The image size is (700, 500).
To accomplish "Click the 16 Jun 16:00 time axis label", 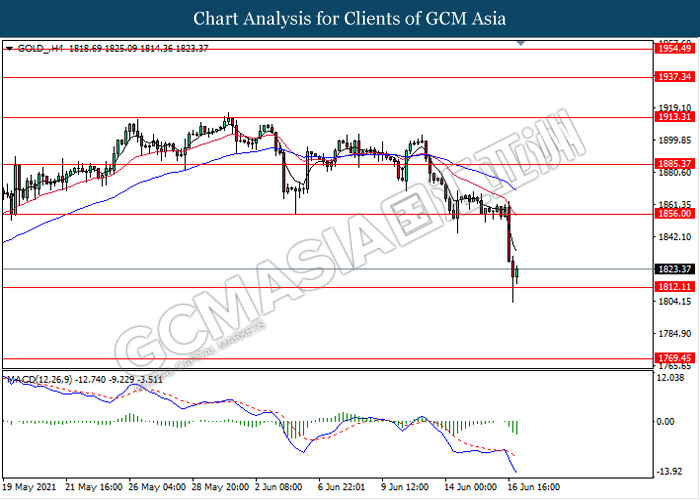I will coord(534,487).
